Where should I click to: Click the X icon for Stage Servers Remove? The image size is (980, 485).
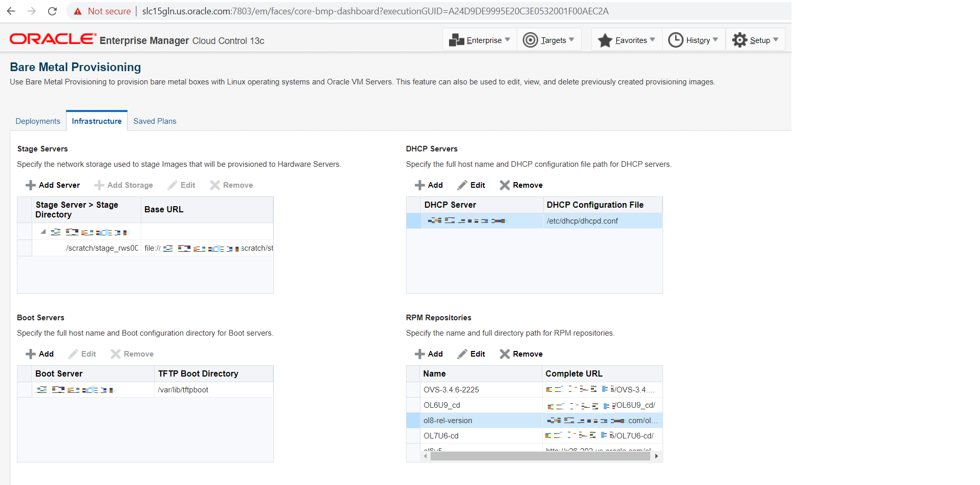point(215,185)
